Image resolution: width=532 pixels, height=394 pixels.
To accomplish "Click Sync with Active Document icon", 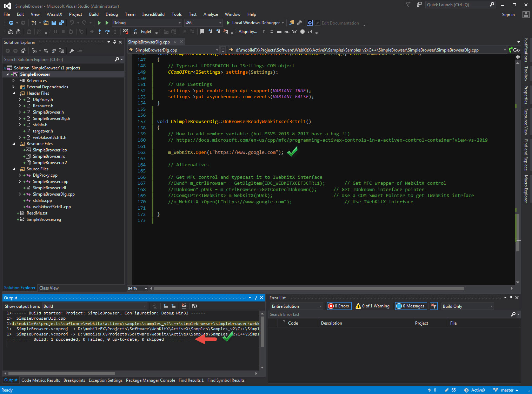I will [x=46, y=51].
